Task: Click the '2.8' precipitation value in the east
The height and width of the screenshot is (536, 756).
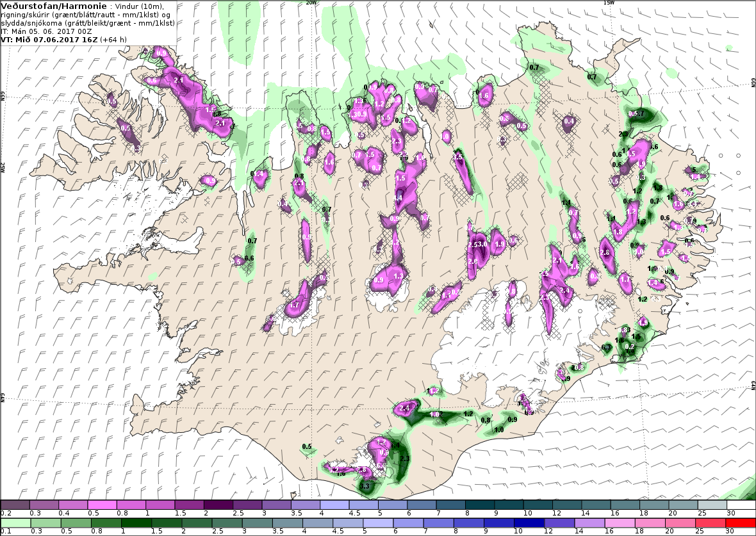Action: 605,252
